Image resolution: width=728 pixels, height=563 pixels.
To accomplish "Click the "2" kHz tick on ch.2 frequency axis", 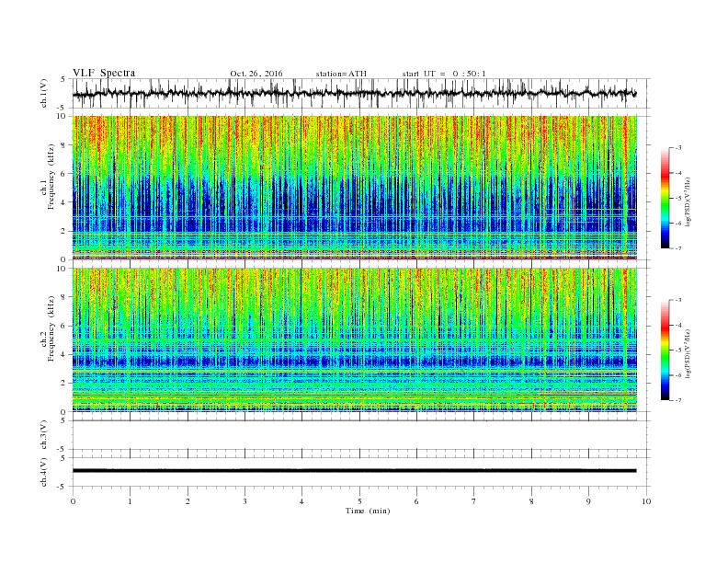I will point(64,384).
